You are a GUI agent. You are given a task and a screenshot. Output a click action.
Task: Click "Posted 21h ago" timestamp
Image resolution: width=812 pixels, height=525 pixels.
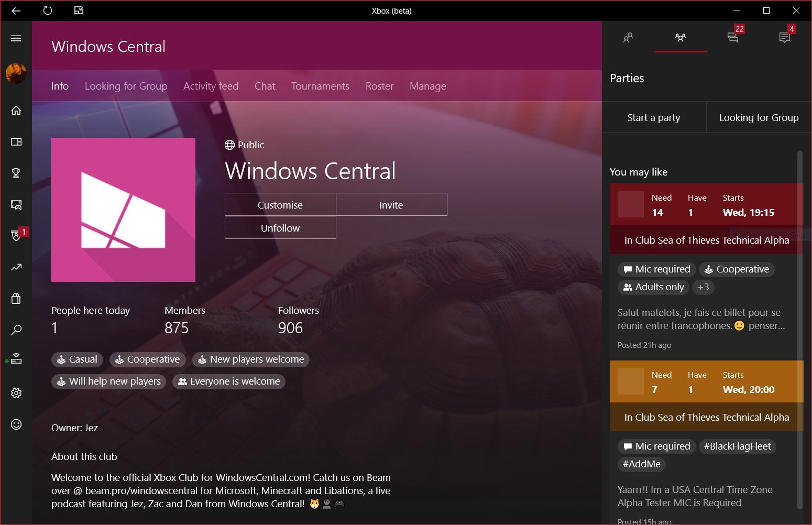point(644,345)
